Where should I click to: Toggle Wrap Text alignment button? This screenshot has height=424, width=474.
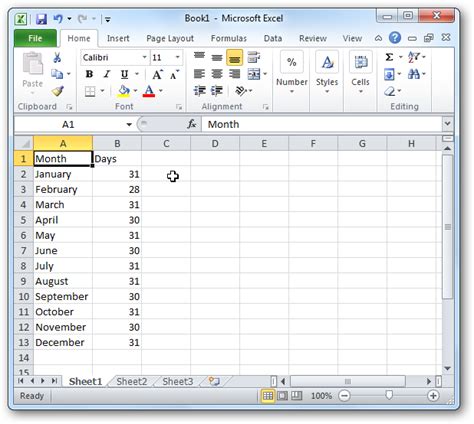pyautogui.click(x=254, y=57)
